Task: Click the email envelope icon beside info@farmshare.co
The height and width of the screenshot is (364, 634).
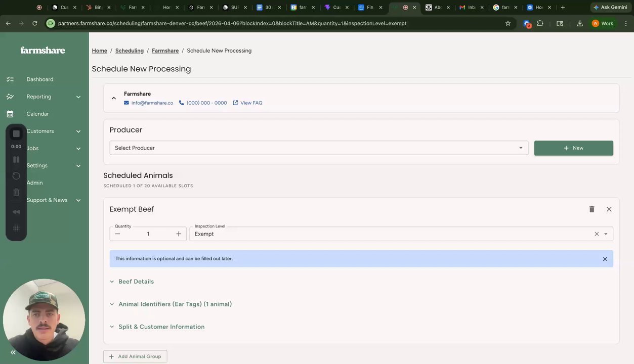Action: pyautogui.click(x=126, y=103)
